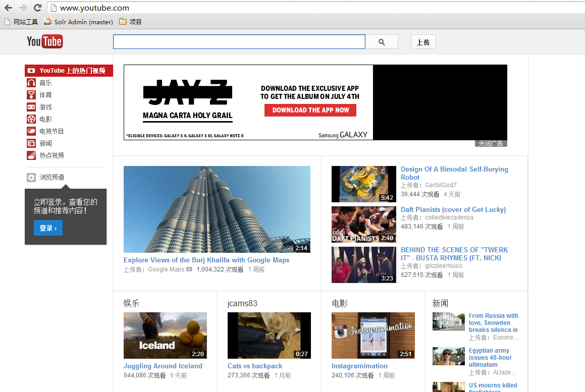Click the TV icon beside 电视节目
Image resolution: width=585 pixels, height=392 pixels.
click(x=31, y=131)
